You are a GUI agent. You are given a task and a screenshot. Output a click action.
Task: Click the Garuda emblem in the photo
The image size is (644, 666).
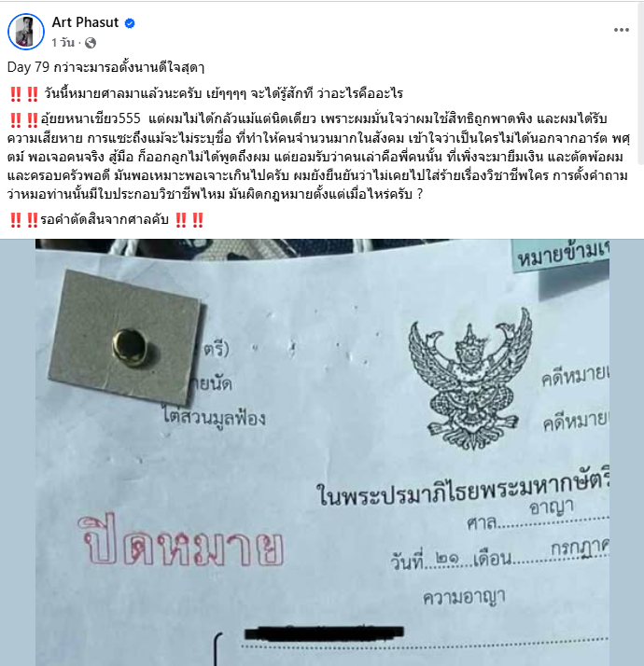click(470, 380)
